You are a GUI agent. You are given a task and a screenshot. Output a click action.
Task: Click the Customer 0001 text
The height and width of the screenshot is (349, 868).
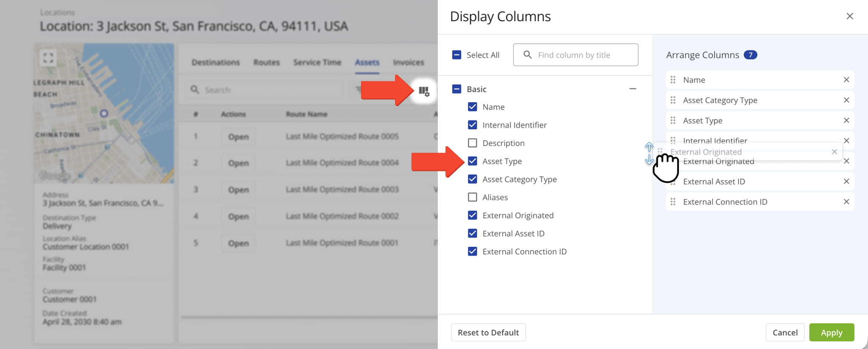pos(70,299)
